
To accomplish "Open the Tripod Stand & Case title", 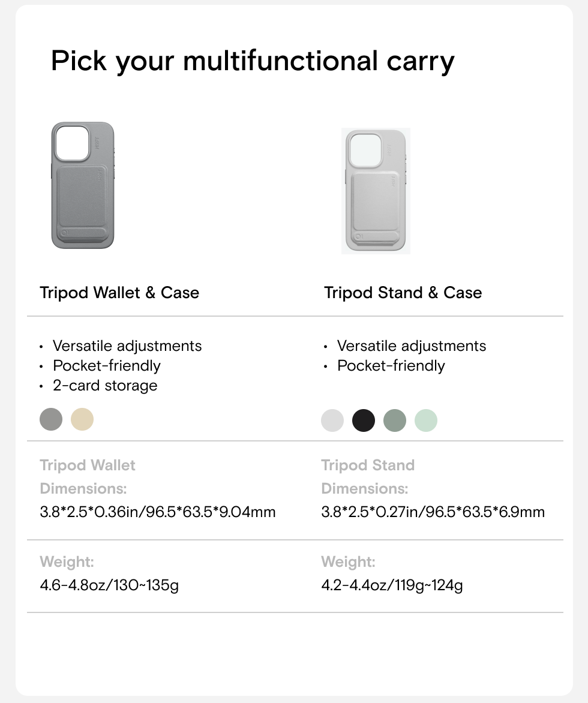I will click(403, 293).
